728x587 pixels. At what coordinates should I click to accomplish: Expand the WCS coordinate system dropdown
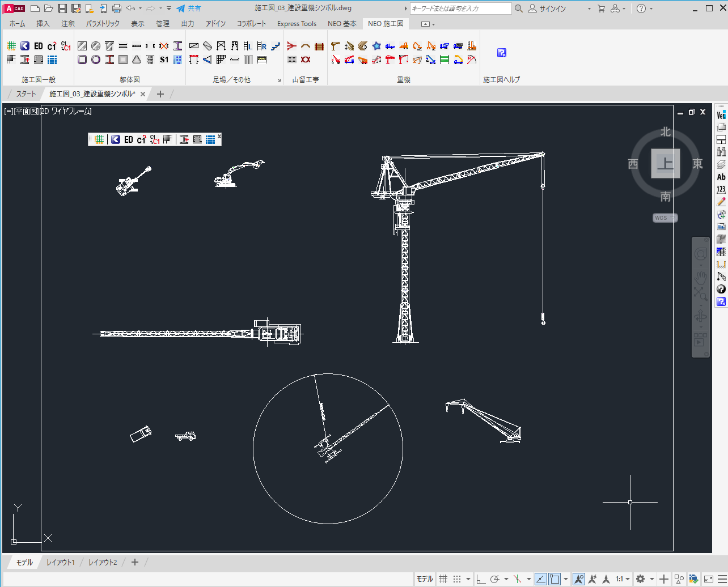(x=665, y=218)
